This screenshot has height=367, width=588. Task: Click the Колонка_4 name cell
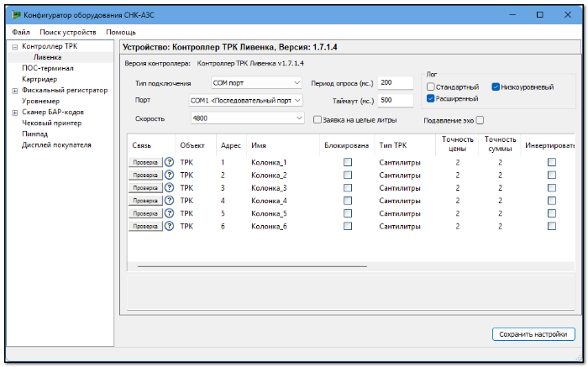(269, 201)
